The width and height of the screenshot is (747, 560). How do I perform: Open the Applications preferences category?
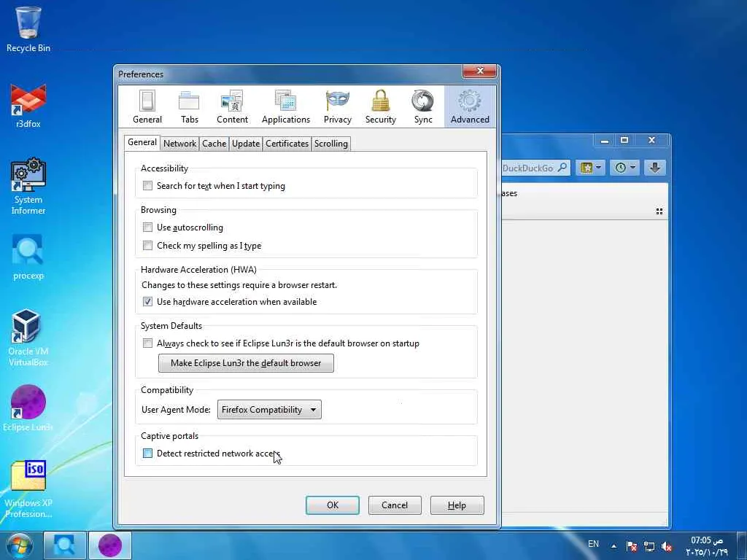pos(286,107)
